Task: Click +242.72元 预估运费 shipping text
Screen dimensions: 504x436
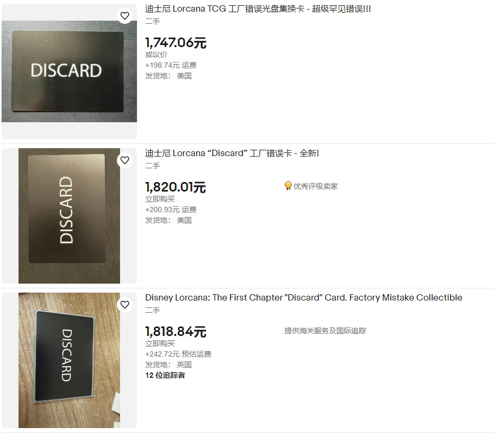Action: pos(178,354)
